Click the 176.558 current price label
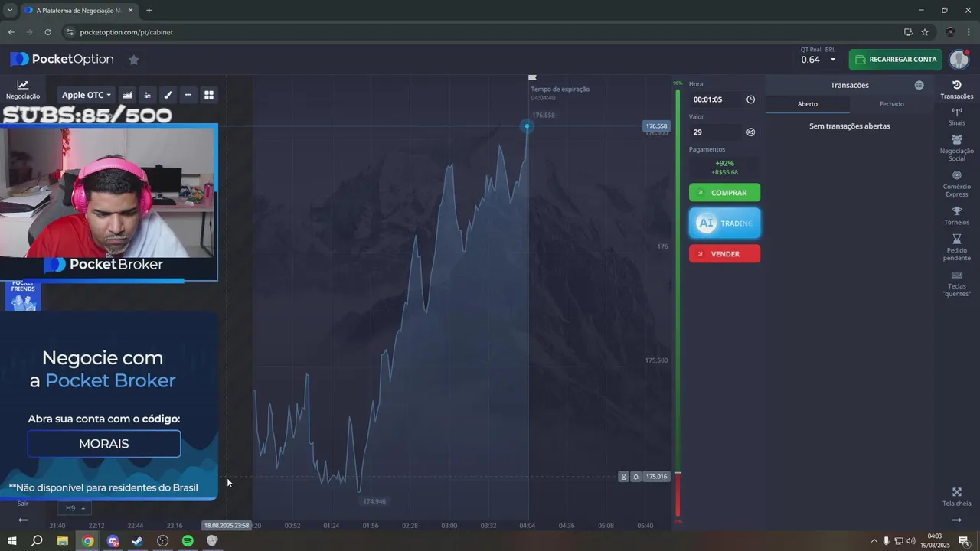This screenshot has width=980, height=551. pyautogui.click(x=656, y=126)
